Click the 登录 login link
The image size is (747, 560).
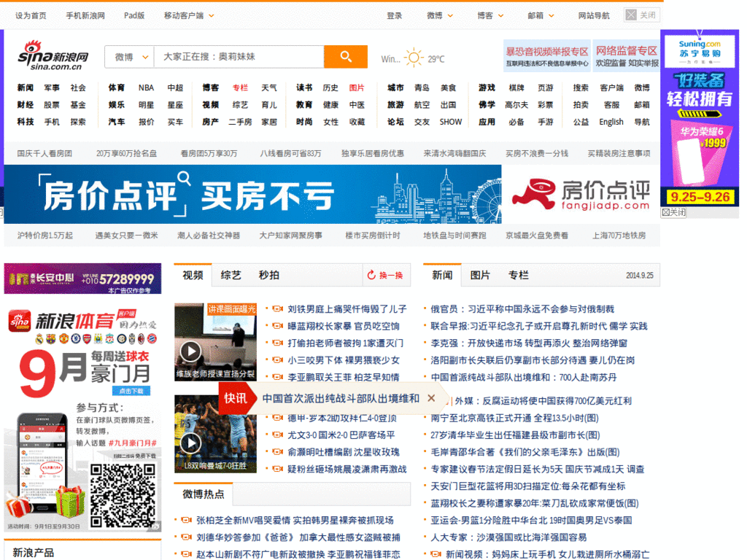(395, 16)
